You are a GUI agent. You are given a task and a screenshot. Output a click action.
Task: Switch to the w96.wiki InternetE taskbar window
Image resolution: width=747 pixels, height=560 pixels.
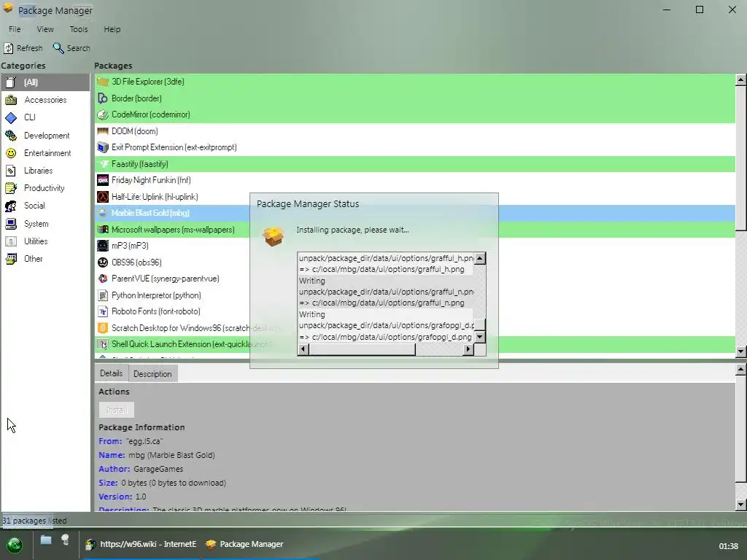[x=140, y=544]
